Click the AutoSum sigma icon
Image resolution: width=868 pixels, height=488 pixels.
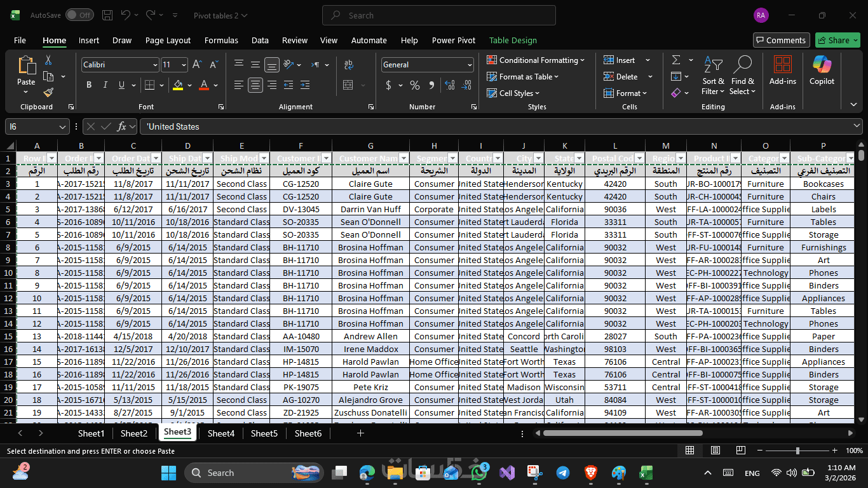tap(675, 60)
